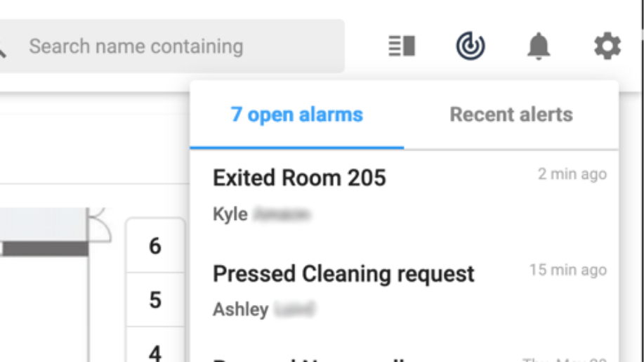Select the 7 open alarms tab
The height and width of the screenshot is (362, 644).
(x=296, y=115)
